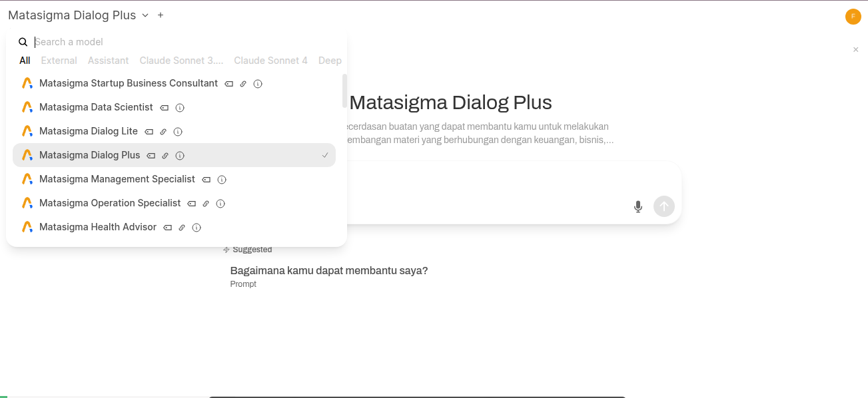
Task: Click the link icon next to Matasigma Dialog Lite
Action: (x=163, y=131)
